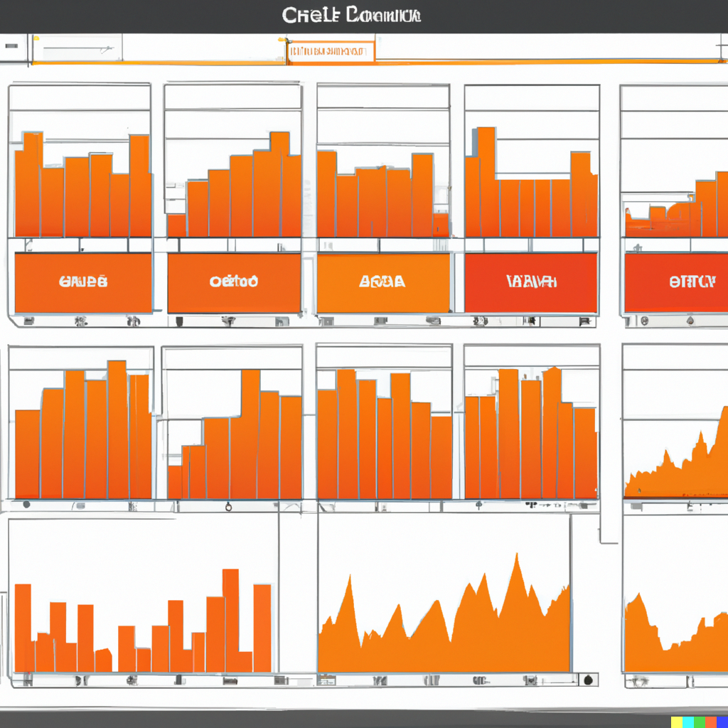
Task: Click the first icon below the leftmost orange label tile
Action: (28, 321)
